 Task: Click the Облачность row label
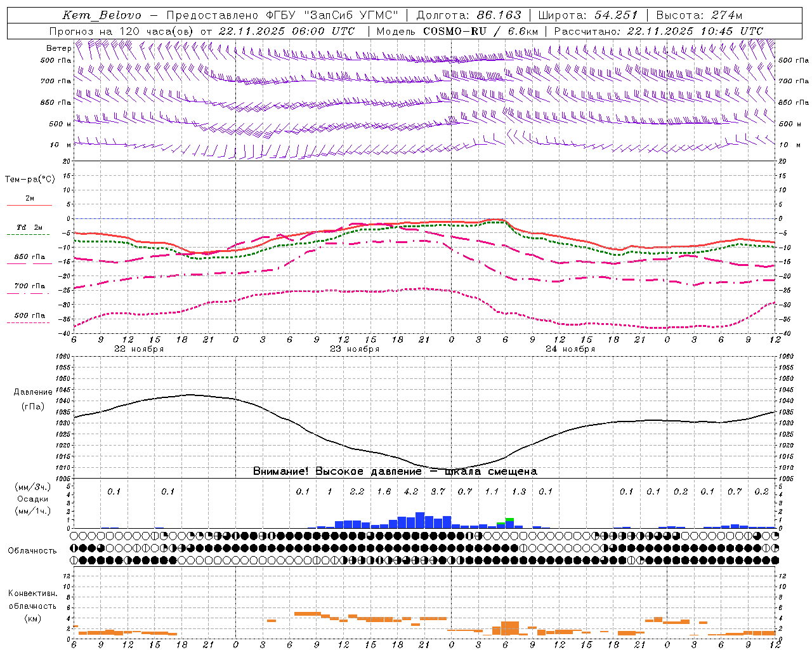32,551
